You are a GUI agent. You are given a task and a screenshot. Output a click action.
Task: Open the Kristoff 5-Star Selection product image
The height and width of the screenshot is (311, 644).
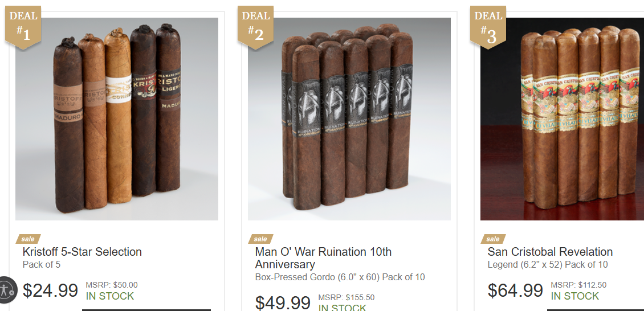pos(117,119)
